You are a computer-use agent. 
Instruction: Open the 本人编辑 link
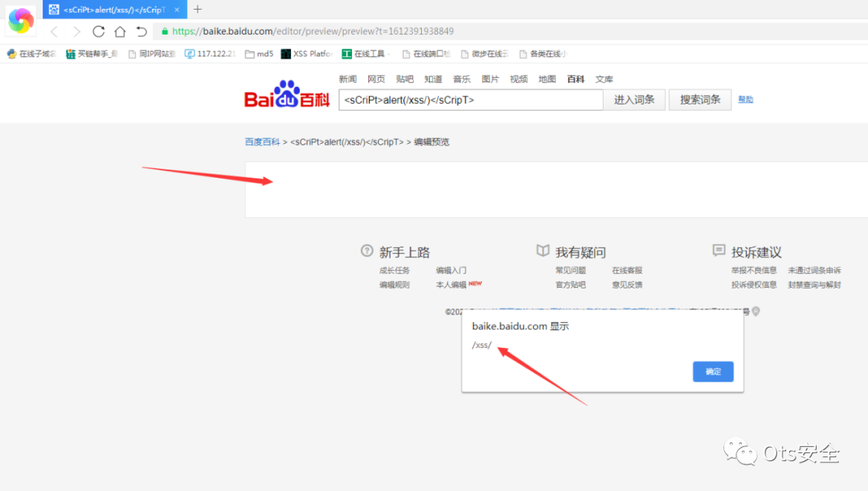click(451, 284)
